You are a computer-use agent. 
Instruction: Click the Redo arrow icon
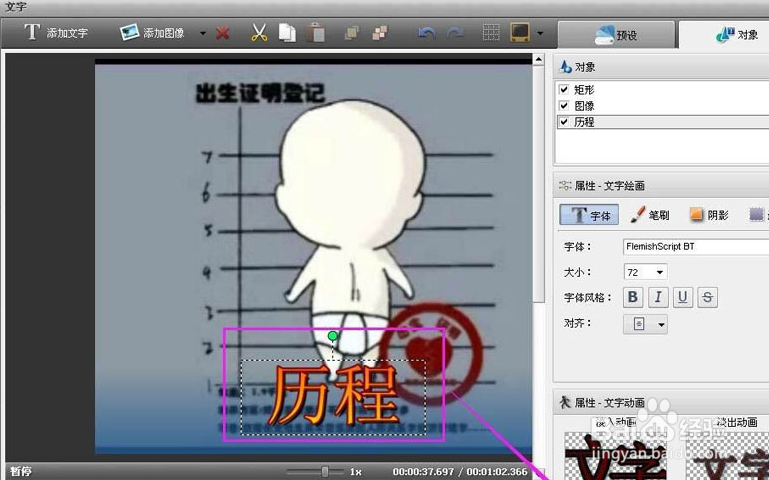[x=456, y=33]
